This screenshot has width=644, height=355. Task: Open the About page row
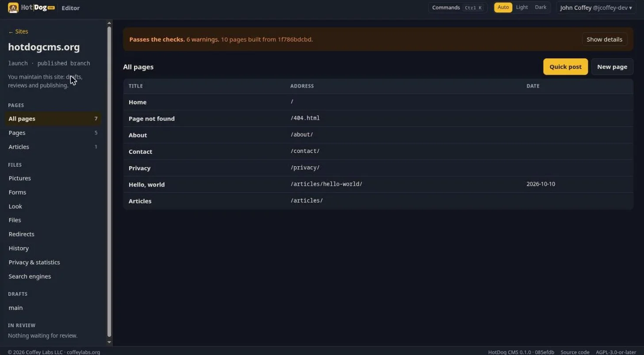378,135
